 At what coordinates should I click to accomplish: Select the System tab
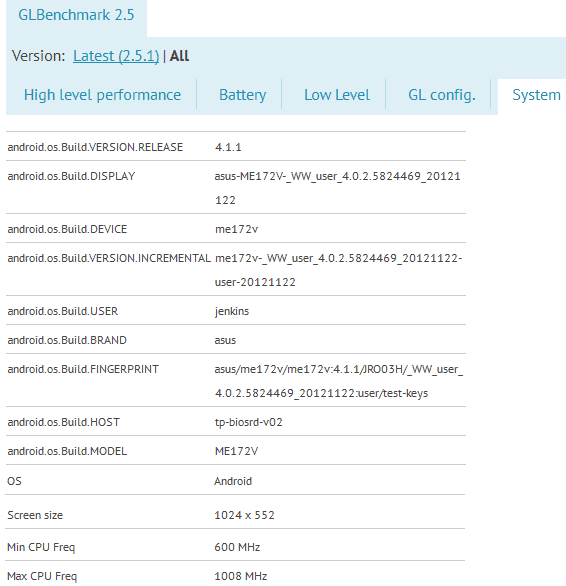coord(536,95)
